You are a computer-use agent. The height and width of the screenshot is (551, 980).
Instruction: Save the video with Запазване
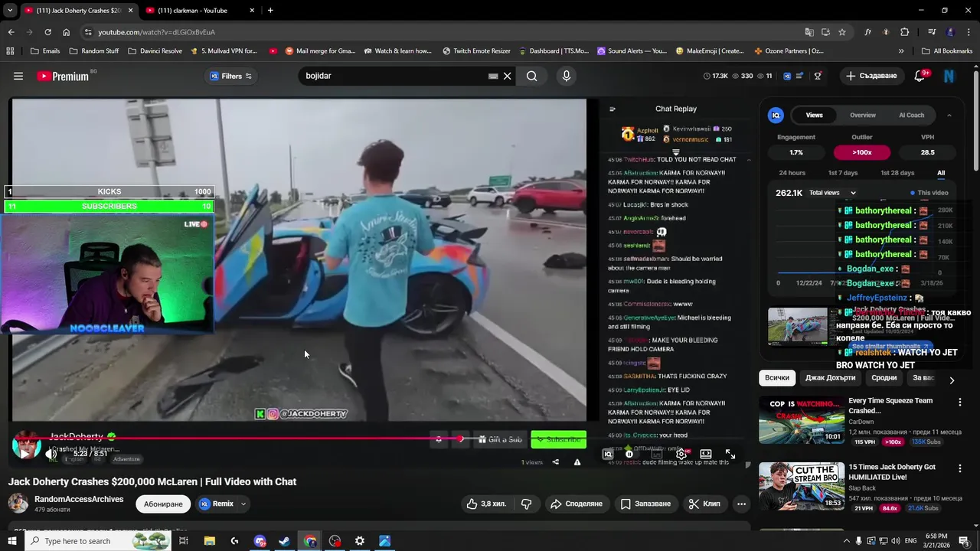click(645, 504)
